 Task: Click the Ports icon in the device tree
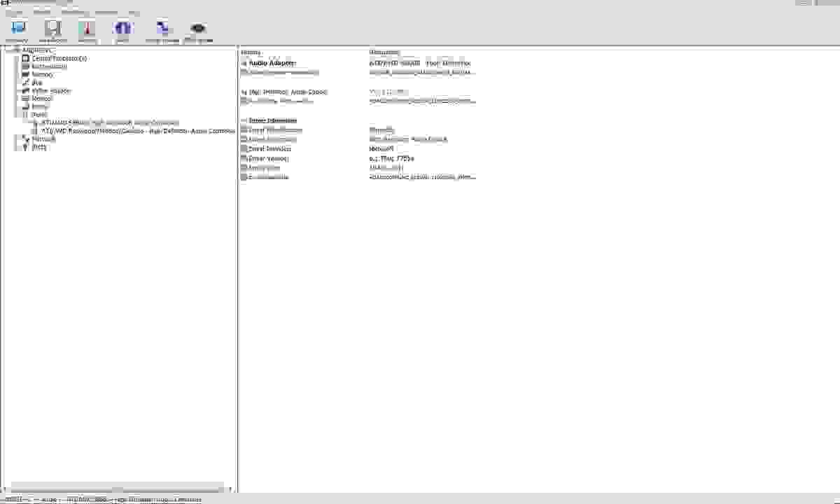pos(25,147)
